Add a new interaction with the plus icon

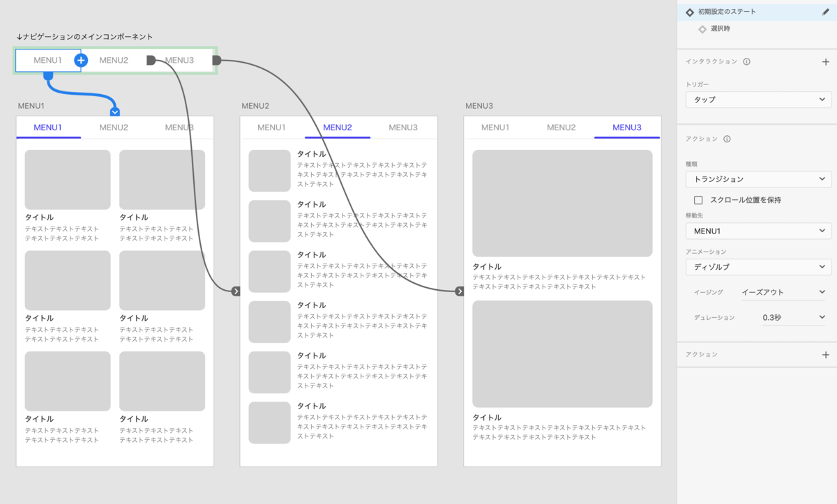click(x=826, y=61)
